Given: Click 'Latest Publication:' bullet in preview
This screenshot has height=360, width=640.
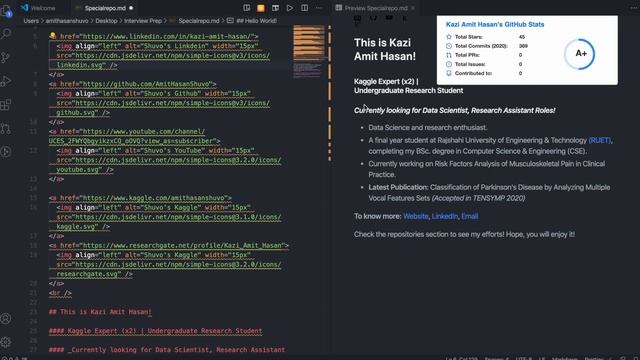Looking at the screenshot, I should tap(489, 193).
